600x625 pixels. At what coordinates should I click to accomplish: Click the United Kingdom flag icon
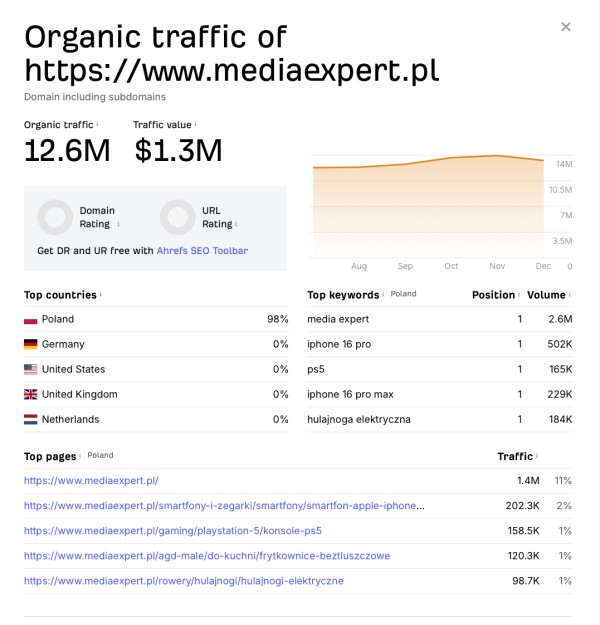click(31, 395)
